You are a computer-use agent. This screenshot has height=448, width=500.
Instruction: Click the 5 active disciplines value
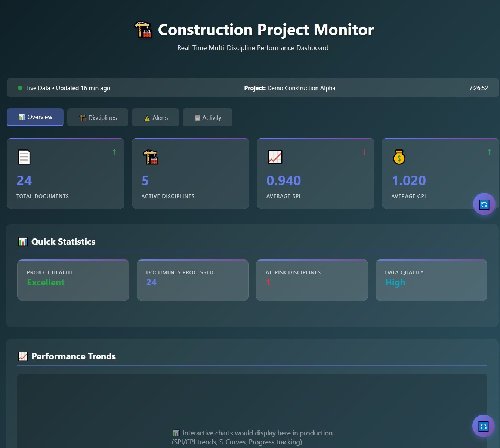point(145,181)
